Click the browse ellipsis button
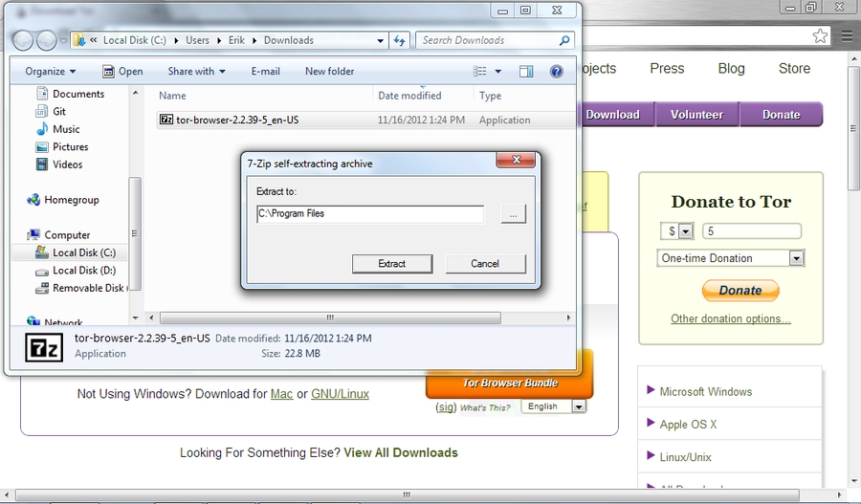This screenshot has height=504, width=861. [x=513, y=215]
